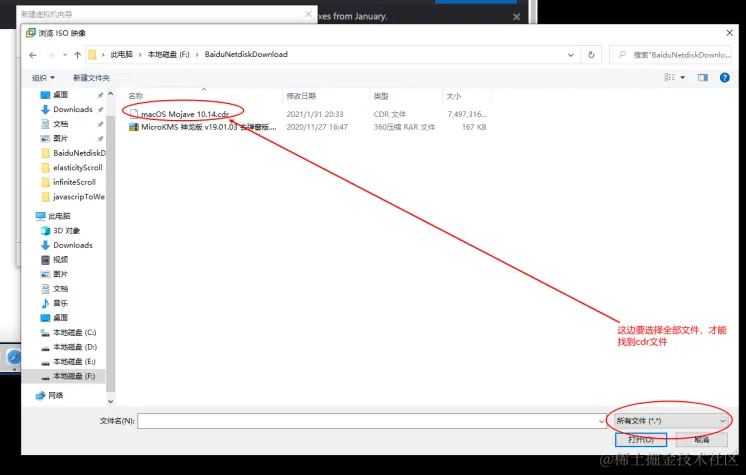
Task: Click BaiduNetdiskDownload breadcrumb segment
Action: [x=246, y=54]
